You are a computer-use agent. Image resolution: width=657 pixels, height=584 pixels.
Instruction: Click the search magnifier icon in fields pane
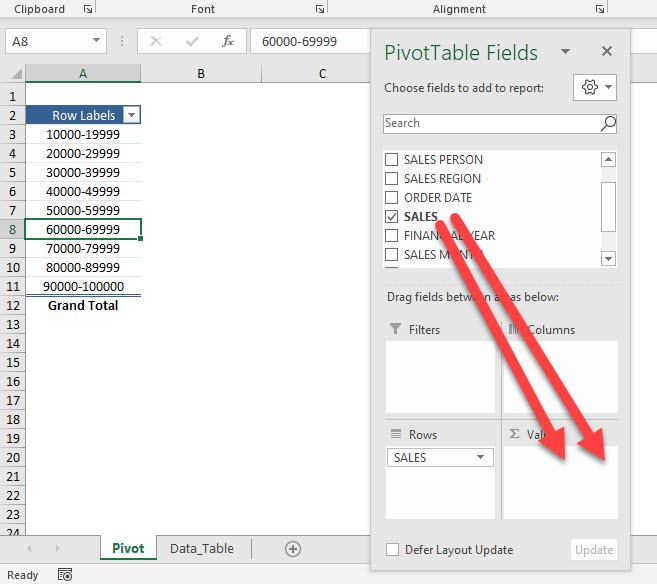tap(608, 123)
